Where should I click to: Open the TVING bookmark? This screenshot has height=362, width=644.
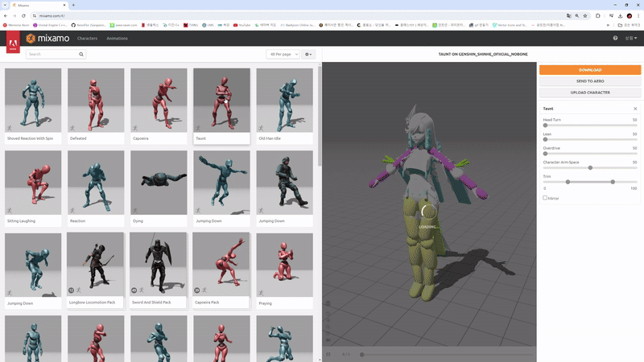191,25
